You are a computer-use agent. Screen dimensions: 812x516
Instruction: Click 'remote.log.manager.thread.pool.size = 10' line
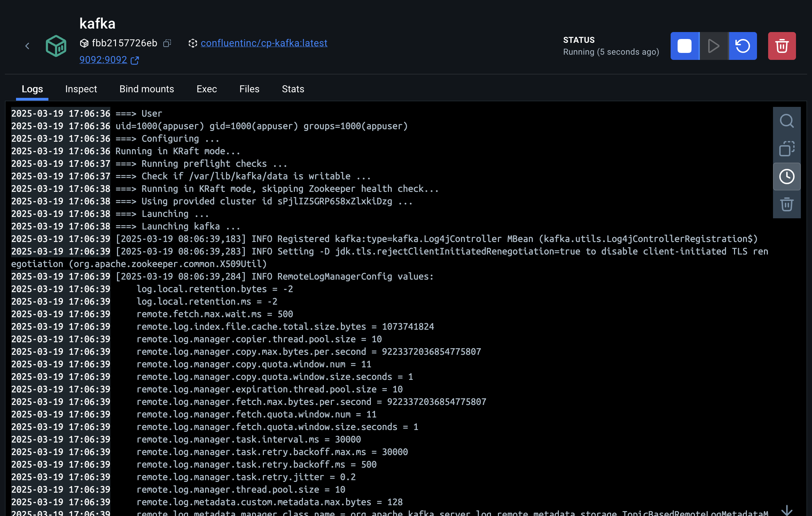[241, 490]
